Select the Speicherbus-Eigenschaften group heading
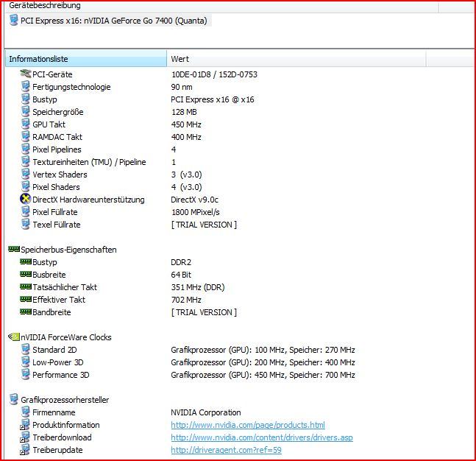This screenshot has height=461, width=476. click(x=68, y=250)
